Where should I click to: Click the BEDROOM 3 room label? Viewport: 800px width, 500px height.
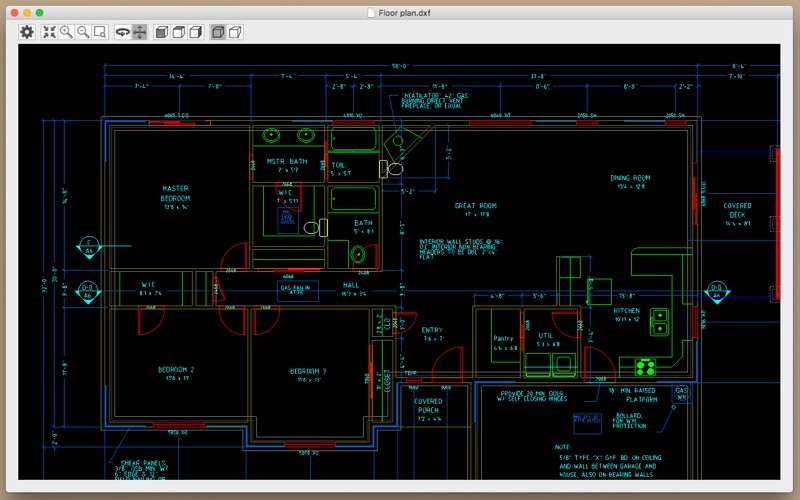click(x=308, y=371)
